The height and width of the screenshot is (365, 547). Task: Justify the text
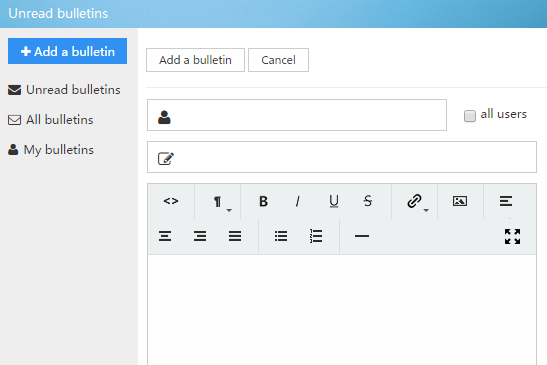coord(235,236)
